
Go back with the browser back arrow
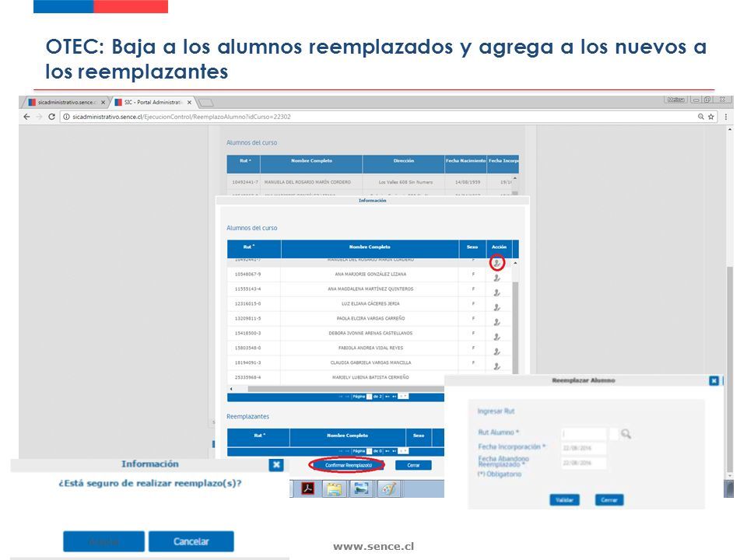[26, 117]
